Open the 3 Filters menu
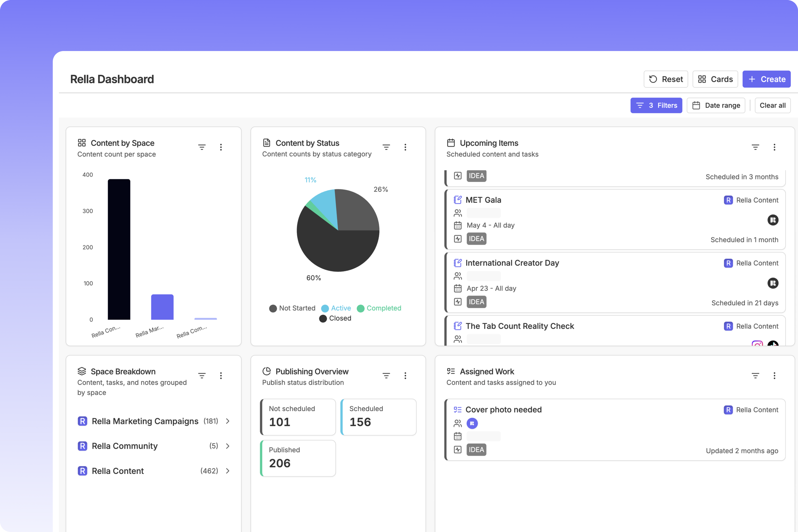This screenshot has height=532, width=798. [x=656, y=106]
